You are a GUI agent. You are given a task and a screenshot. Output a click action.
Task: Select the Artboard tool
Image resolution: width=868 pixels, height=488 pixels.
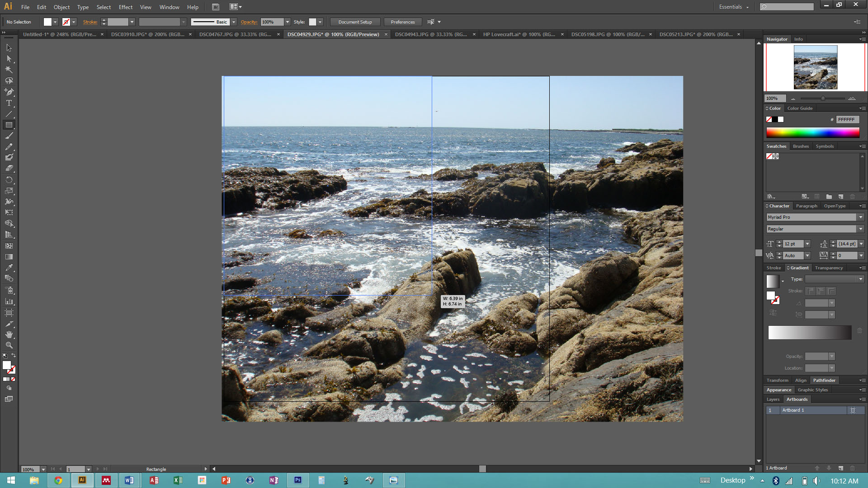(x=9, y=312)
